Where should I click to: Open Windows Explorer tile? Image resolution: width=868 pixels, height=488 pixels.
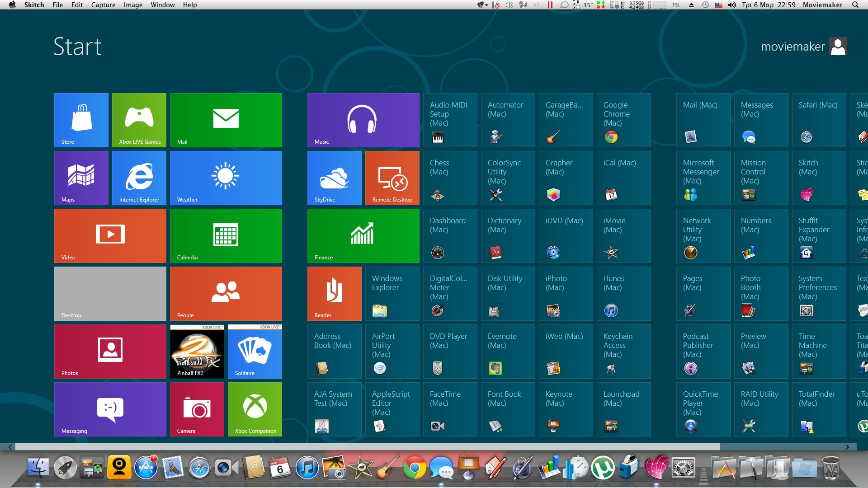pyautogui.click(x=392, y=294)
